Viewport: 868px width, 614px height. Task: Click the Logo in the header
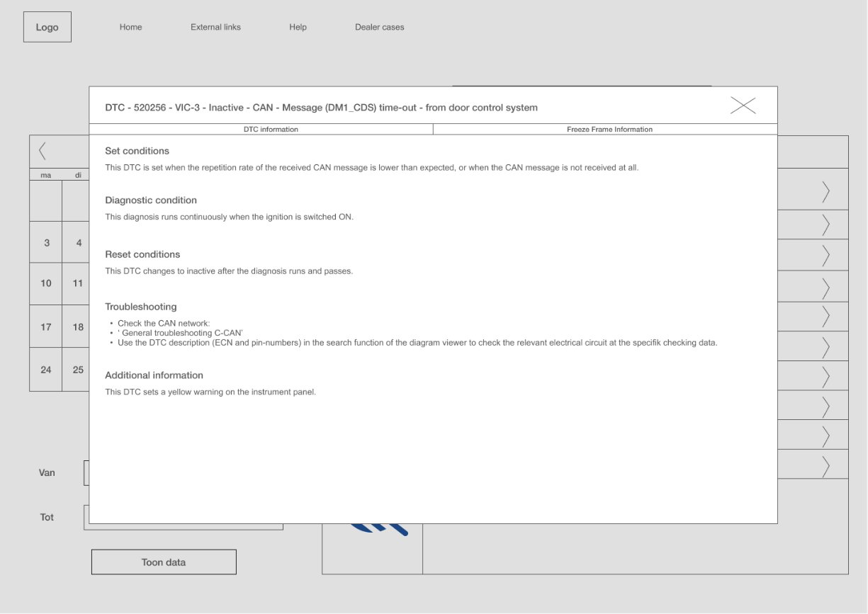coord(47,28)
